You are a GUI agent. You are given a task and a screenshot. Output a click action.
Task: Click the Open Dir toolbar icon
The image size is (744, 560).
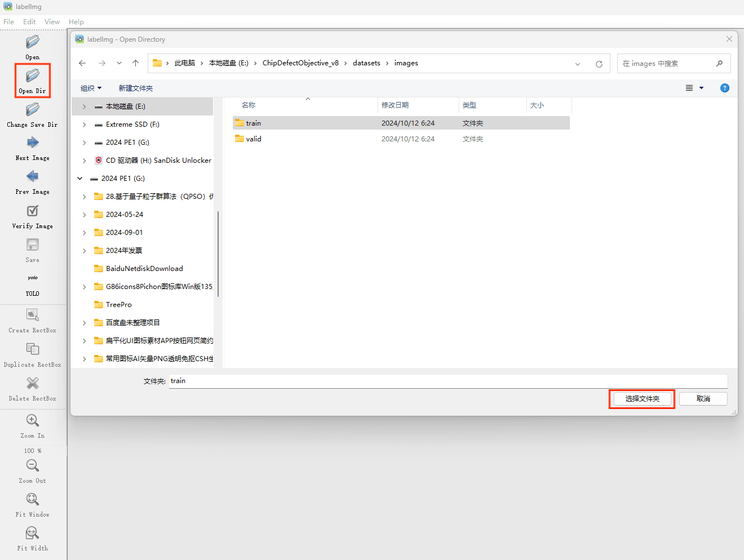click(x=33, y=75)
